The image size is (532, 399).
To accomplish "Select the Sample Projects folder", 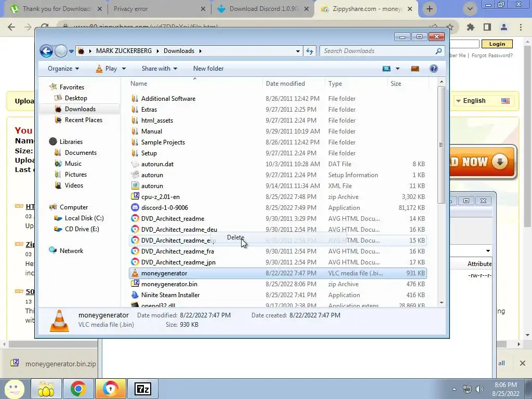I will 163,142.
